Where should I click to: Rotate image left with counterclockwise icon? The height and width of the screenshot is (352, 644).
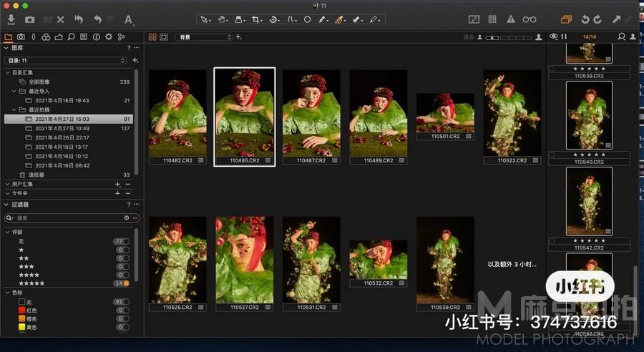[x=585, y=19]
